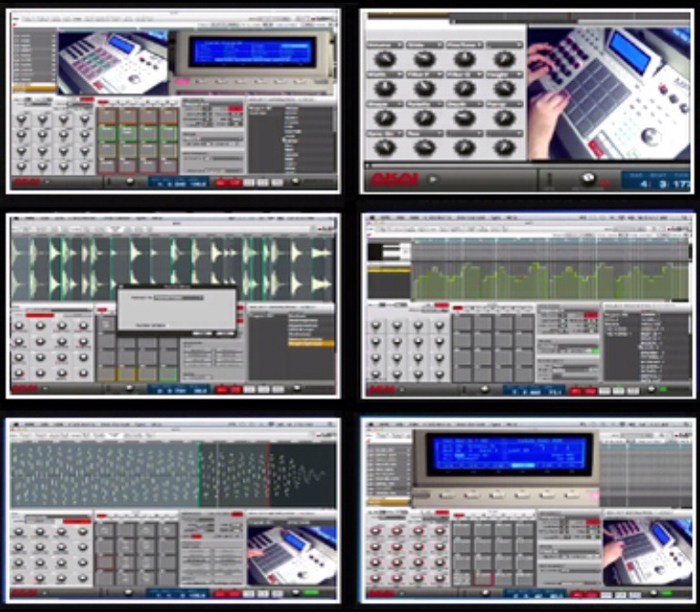Viewport: 700px width, 612px height.
Task: Click the green indicator in the zoomed waveform panel's transport bar
Action: pyautogui.click(x=311, y=592)
